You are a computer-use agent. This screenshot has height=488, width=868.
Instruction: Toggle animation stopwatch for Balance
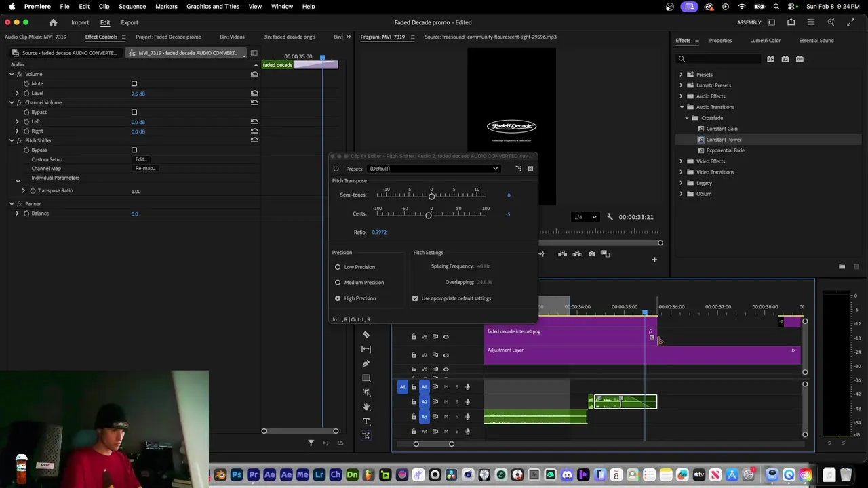pos(26,213)
